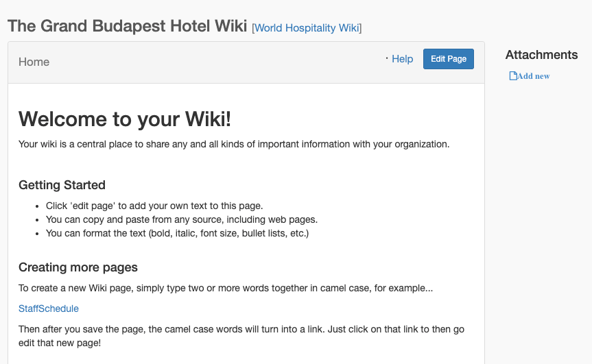The width and height of the screenshot is (592, 364).
Task: Click the Attachments sidebar heading
Action: [x=541, y=55]
